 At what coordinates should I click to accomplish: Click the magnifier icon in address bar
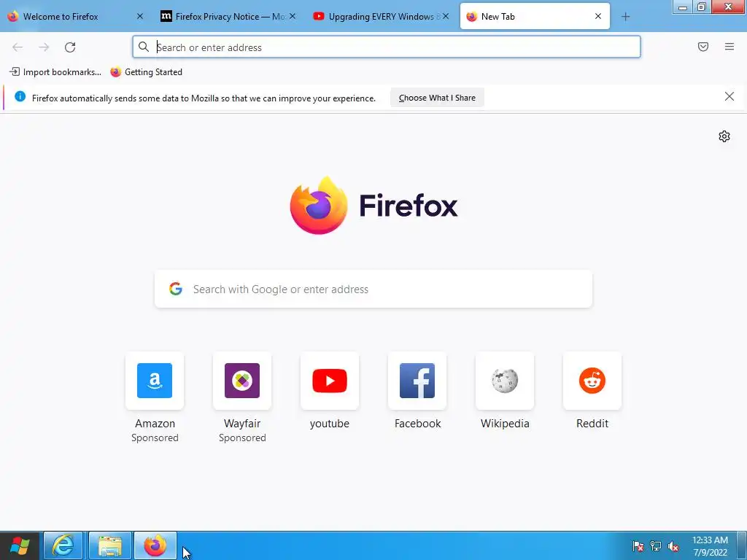(x=144, y=47)
